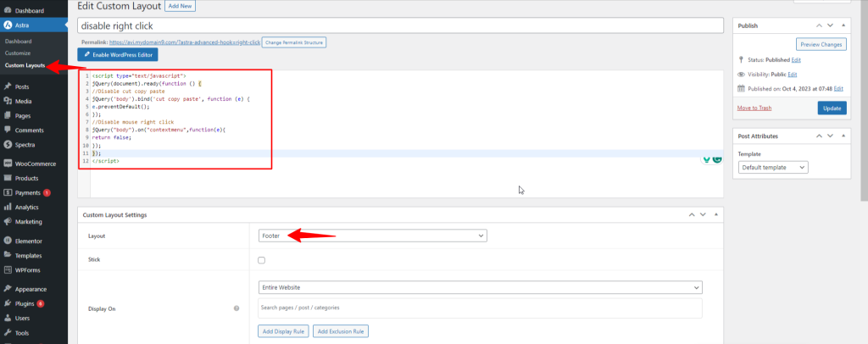This screenshot has width=868, height=344.
Task: Open the Entire Website display rule dropdown
Action: coord(480,287)
